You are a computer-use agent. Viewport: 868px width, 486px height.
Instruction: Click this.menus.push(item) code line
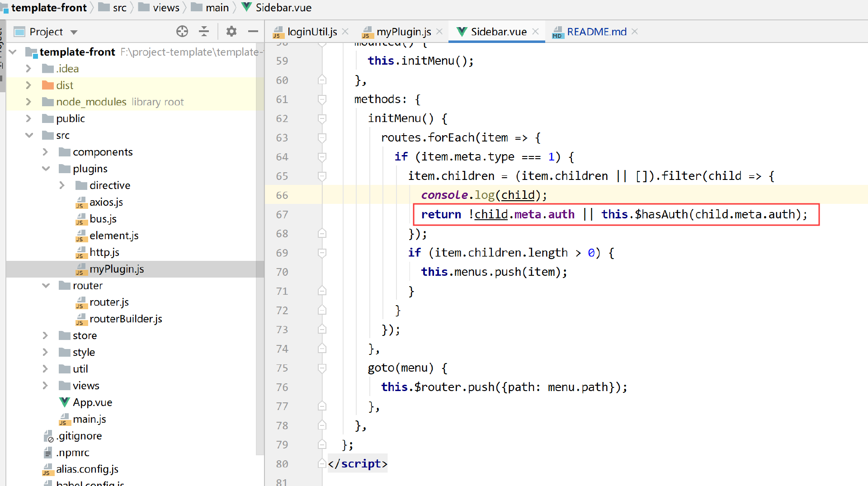point(494,272)
